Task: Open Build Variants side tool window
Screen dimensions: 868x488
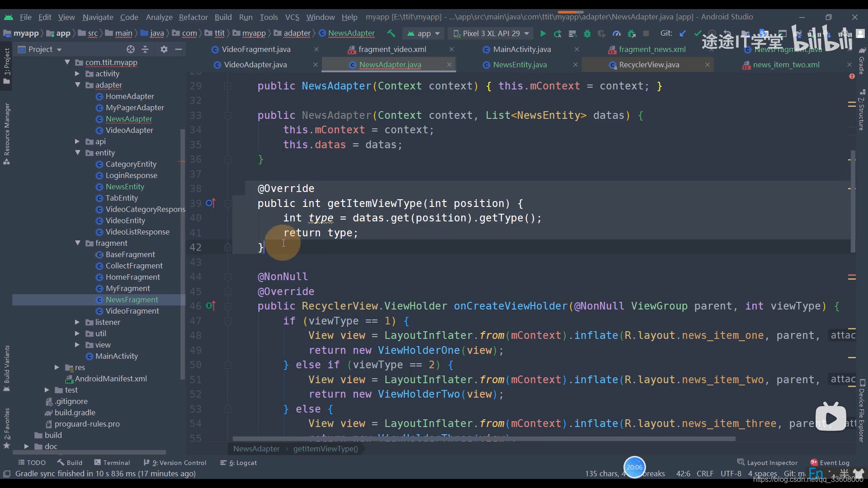Action: click(7, 368)
